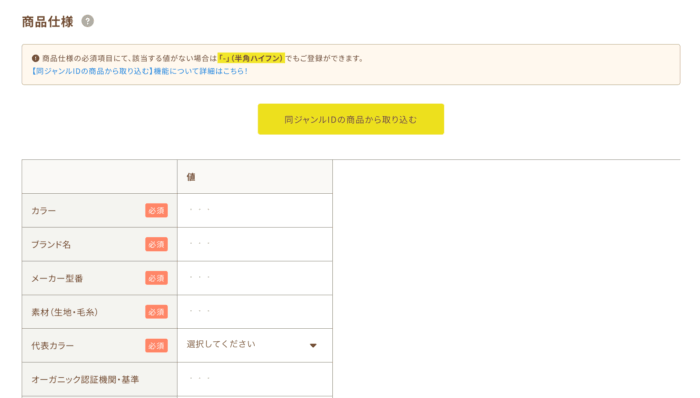Click the 同ジャンルIDの商品から取り込む yellow button
700x398 pixels.
click(x=351, y=119)
